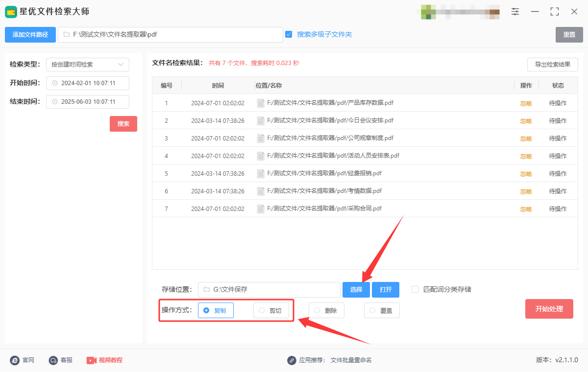588x372 pixels.
Task: Select the 剪切 operation radio button
Action: point(262,310)
